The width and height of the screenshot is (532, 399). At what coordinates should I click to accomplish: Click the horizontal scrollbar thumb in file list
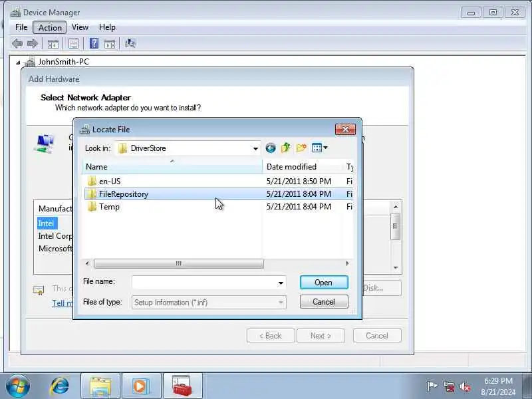[178, 263]
